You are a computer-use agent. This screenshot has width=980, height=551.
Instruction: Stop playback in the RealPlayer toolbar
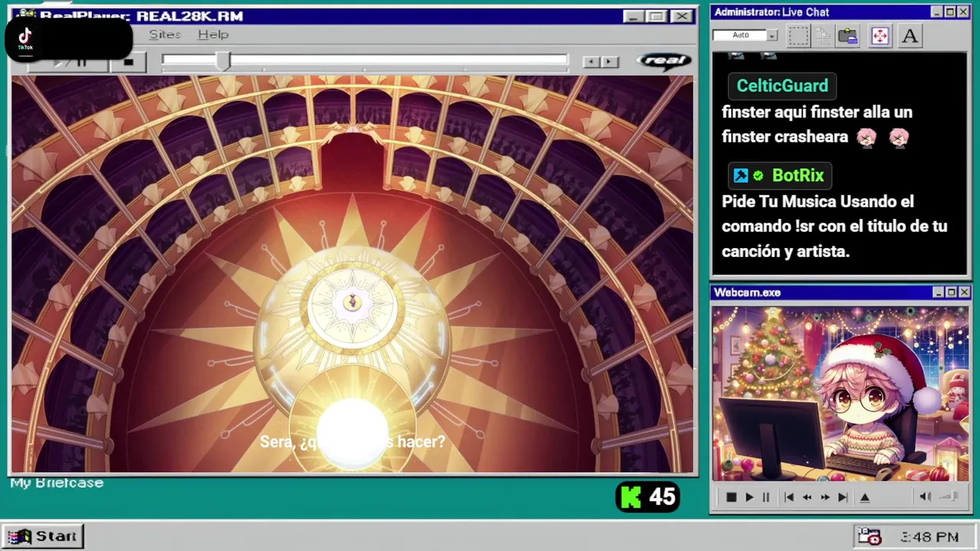pos(128,62)
